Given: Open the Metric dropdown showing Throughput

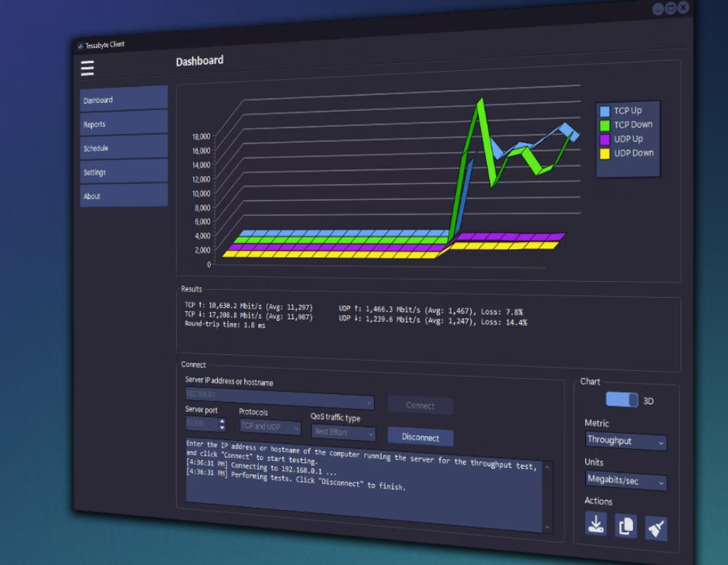Looking at the screenshot, I should click(x=626, y=440).
